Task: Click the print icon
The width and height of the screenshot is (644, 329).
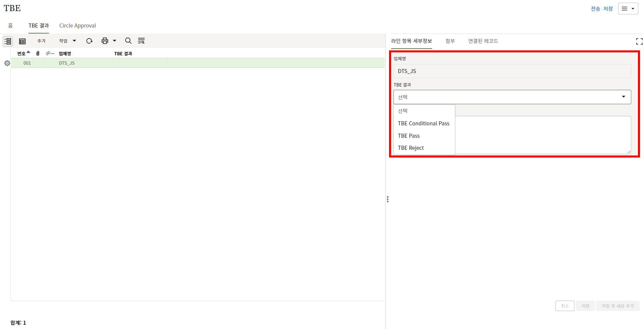Action: [x=105, y=41]
